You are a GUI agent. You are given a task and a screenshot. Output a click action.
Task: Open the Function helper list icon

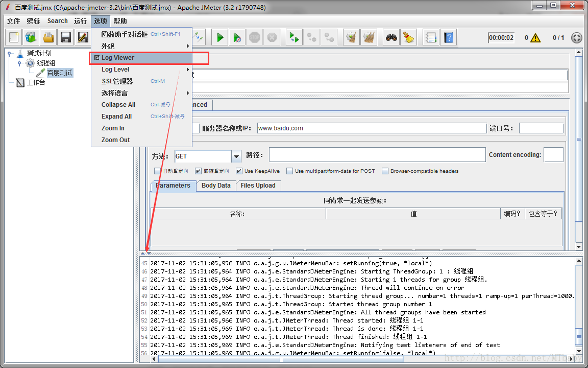[431, 37]
